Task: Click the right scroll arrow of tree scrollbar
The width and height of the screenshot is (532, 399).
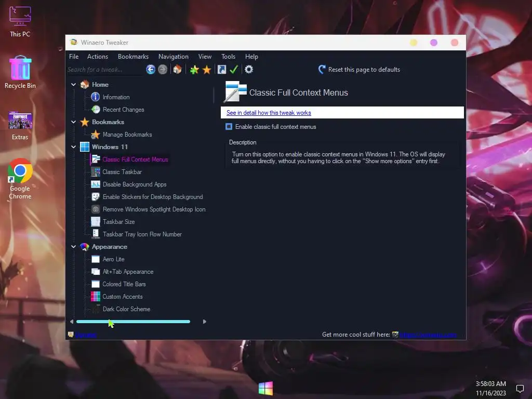Action: (204, 322)
